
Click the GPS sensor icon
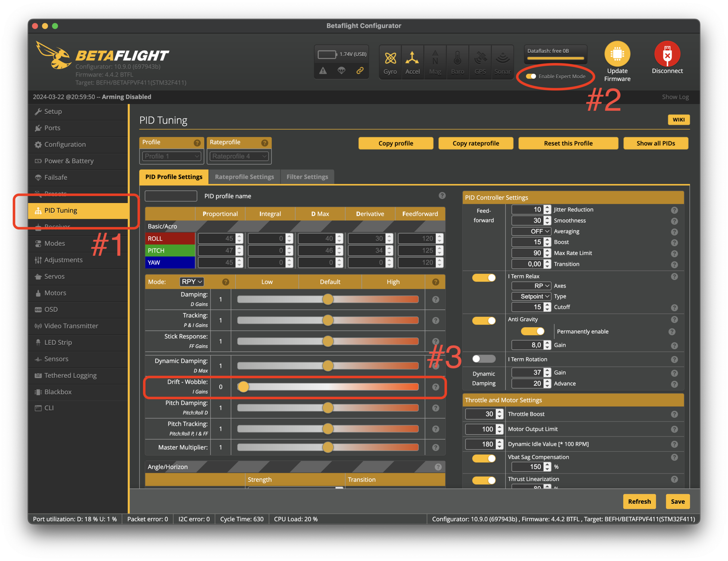480,62
